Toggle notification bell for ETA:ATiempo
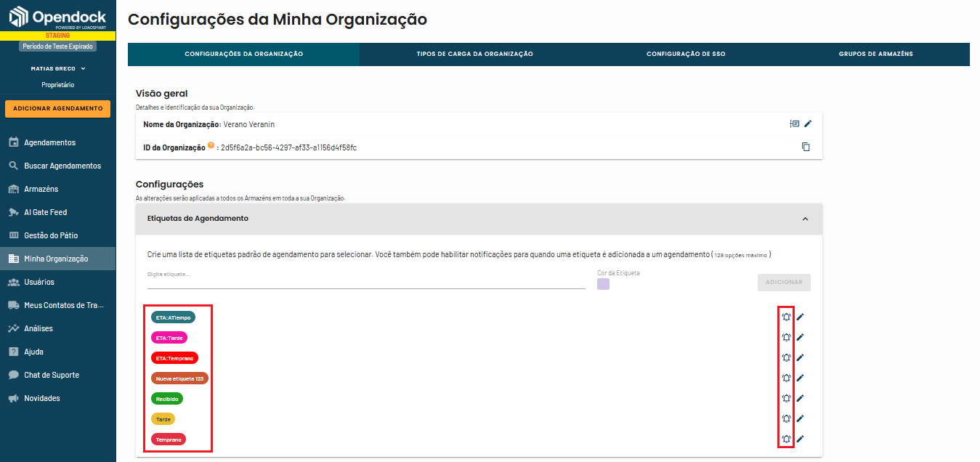Viewport: 980px width, 462px height. pos(786,317)
